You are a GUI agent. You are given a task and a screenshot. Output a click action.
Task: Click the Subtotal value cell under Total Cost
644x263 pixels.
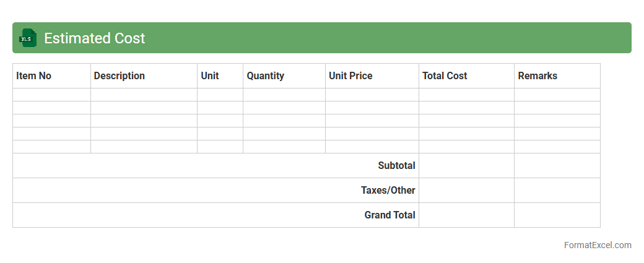pyautogui.click(x=466, y=165)
